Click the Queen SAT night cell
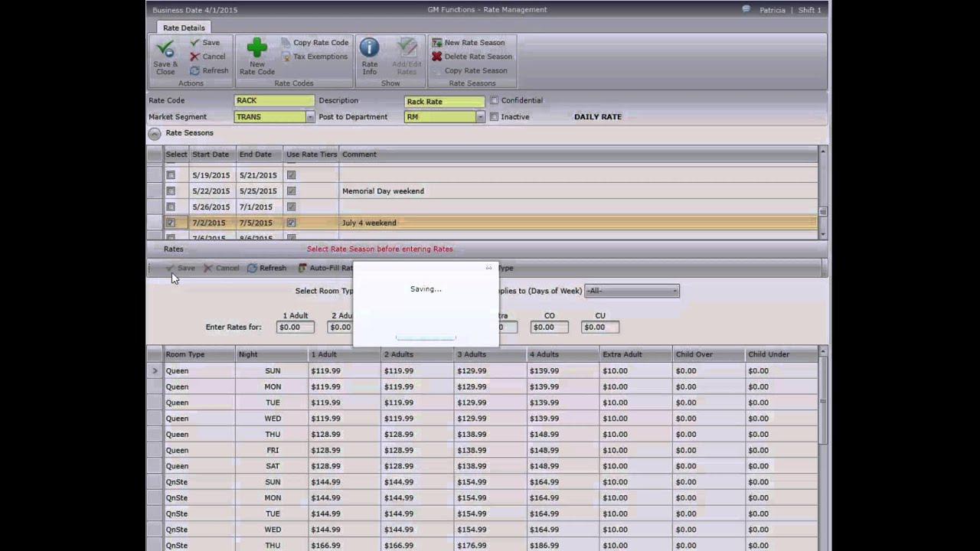This screenshot has height=551, width=980. pos(272,466)
